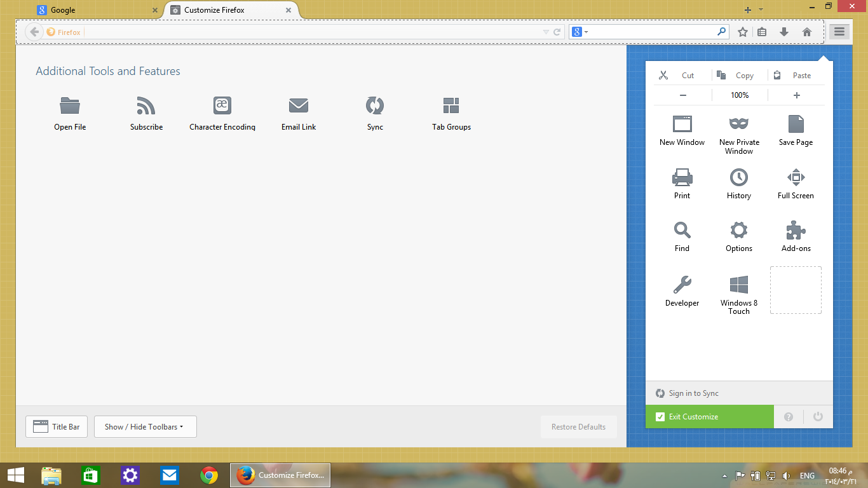868x488 pixels.
Task: Select the Customize Firefox tab
Action: (x=232, y=10)
